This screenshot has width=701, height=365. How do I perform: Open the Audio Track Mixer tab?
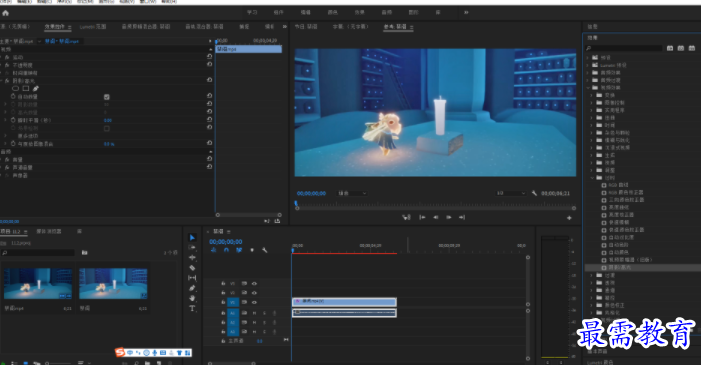tap(204, 27)
